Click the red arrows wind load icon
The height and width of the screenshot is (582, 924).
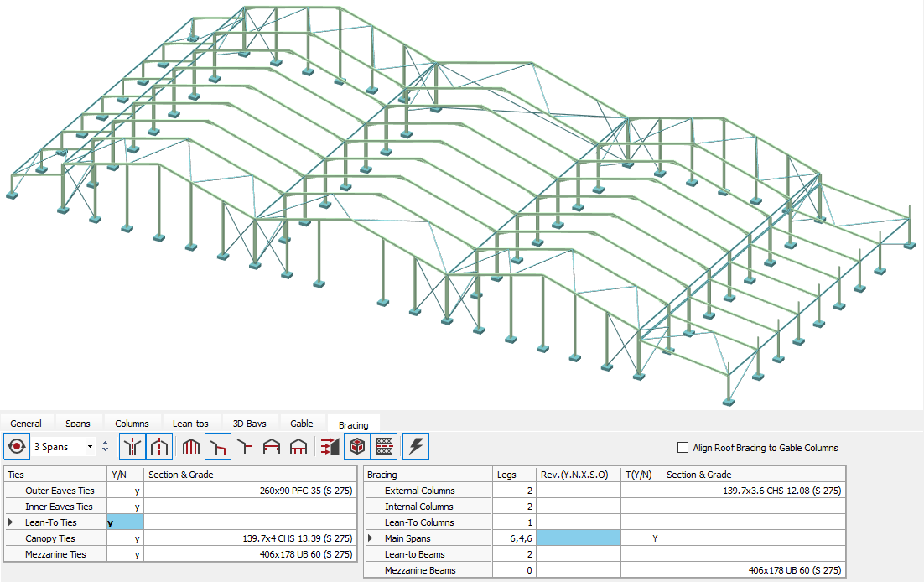point(328,447)
